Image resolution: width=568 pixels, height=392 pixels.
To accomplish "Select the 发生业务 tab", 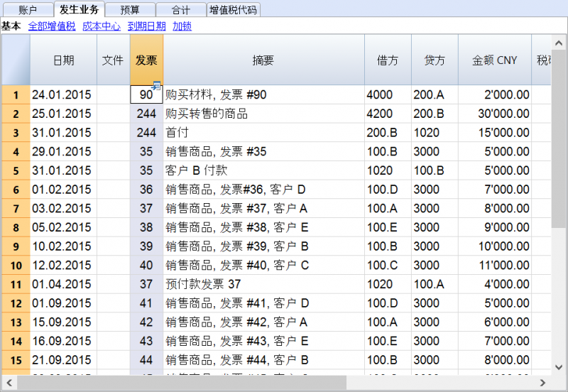I will pos(79,9).
